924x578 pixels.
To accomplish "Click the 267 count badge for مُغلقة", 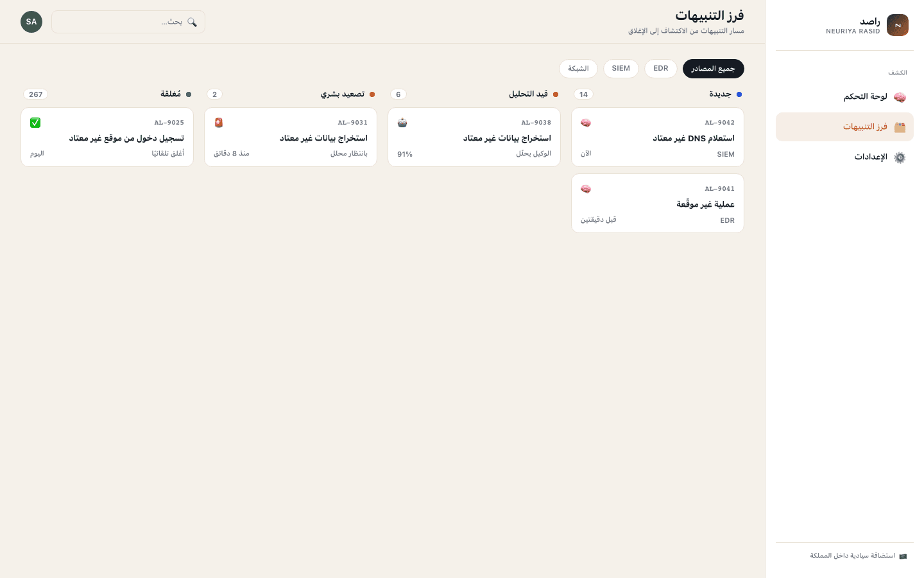I will point(36,94).
